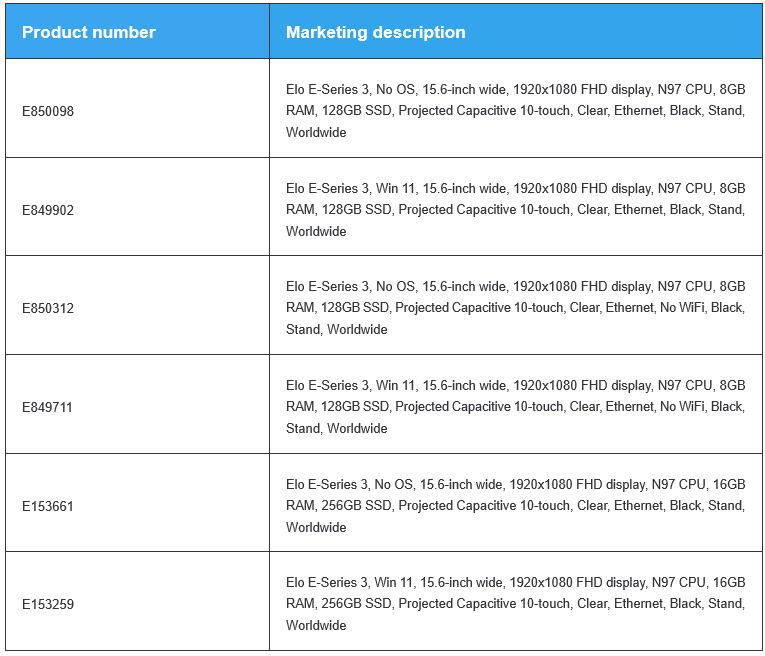
Task: Click 'Stand, Worldwide' in the E849711 row
Action: click(x=337, y=428)
